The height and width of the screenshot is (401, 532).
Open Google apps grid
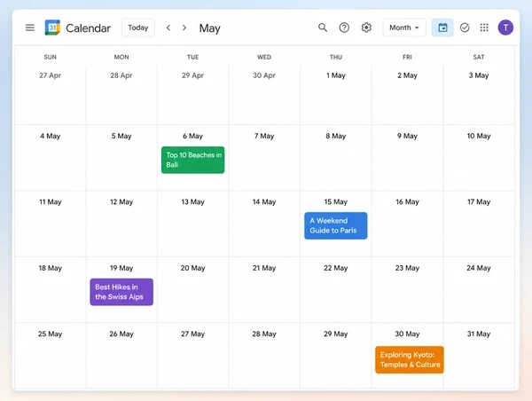[484, 28]
